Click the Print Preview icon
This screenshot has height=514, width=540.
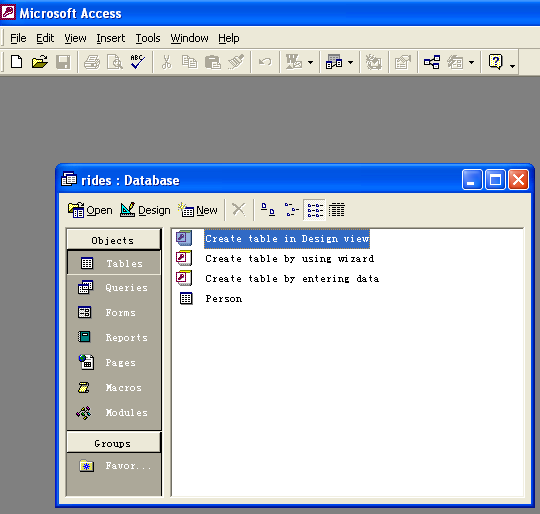click(x=115, y=62)
